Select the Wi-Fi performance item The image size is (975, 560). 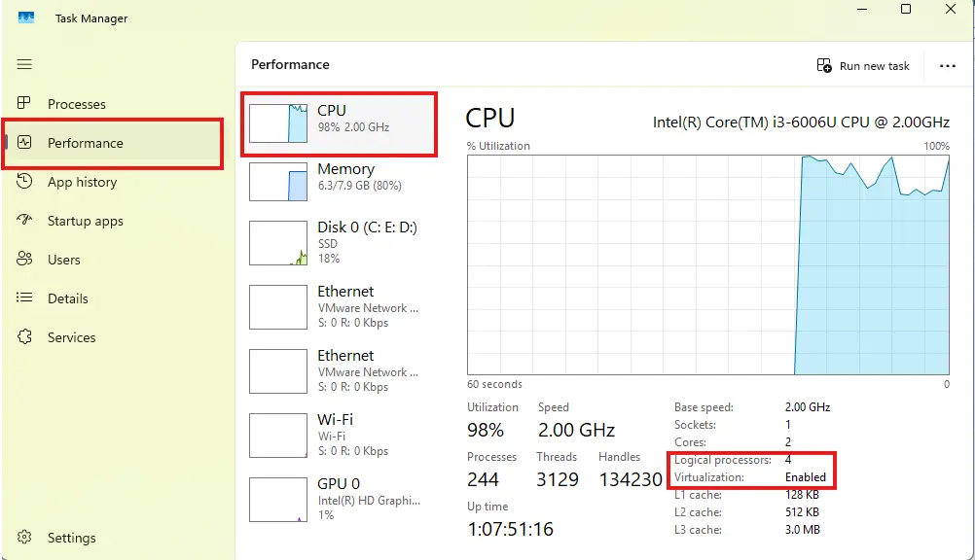338,435
